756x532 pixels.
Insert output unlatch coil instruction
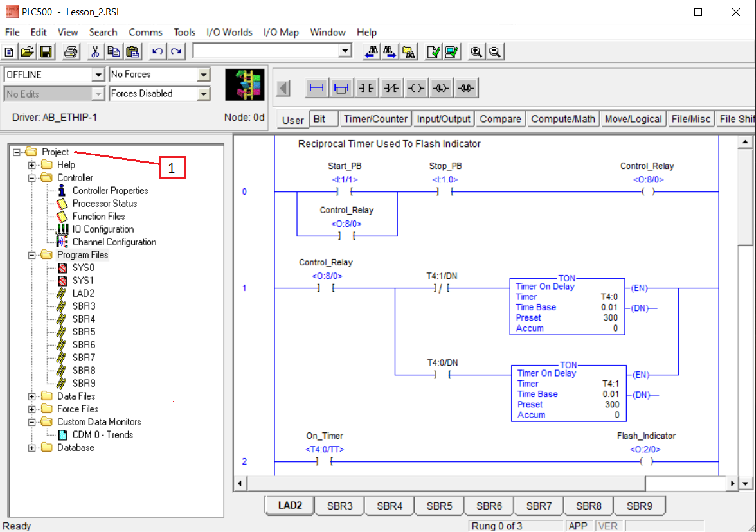[465, 87]
